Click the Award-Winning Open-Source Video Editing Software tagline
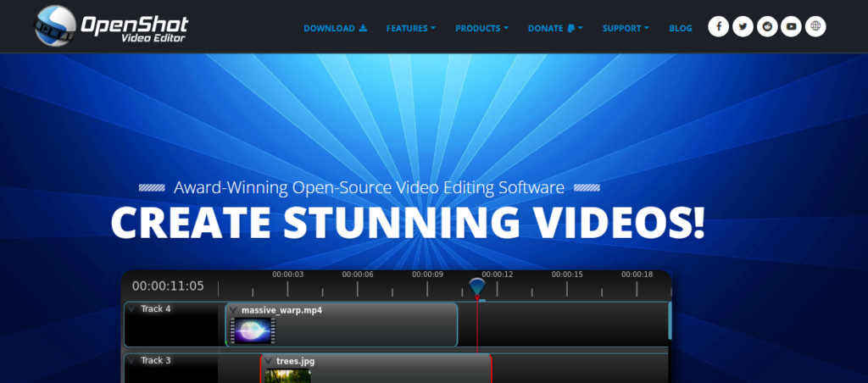Screen dimensions: 868x383 [370, 187]
